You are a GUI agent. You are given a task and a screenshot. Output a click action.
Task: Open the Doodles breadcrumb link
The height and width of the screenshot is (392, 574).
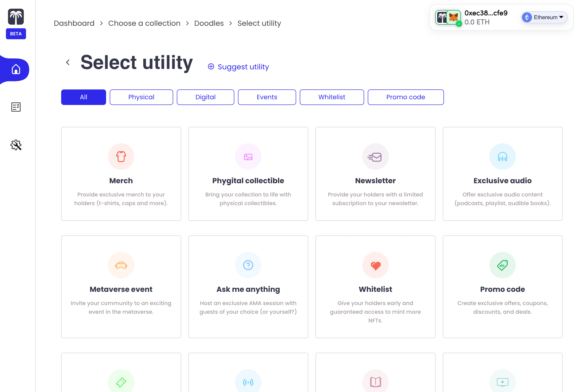point(209,23)
